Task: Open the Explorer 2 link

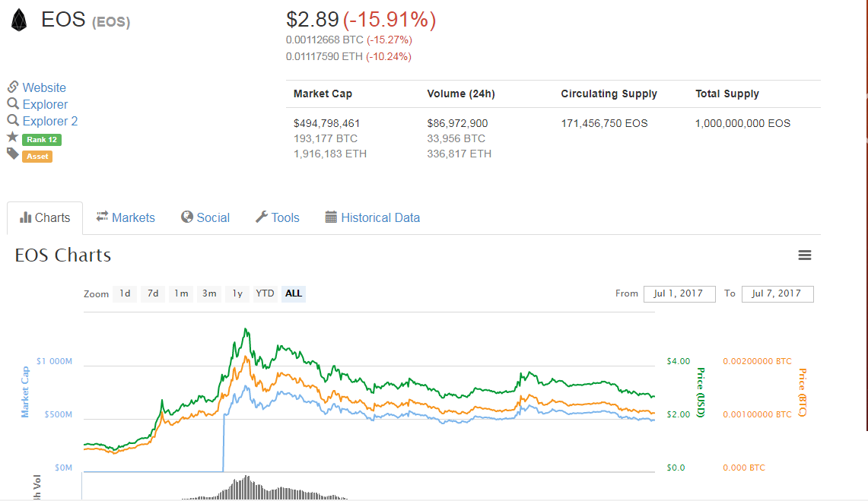Action: pos(49,121)
